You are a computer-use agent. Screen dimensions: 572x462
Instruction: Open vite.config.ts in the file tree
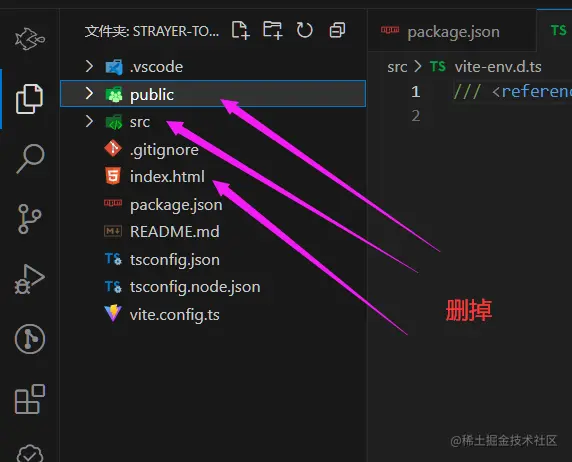[x=213, y=314]
